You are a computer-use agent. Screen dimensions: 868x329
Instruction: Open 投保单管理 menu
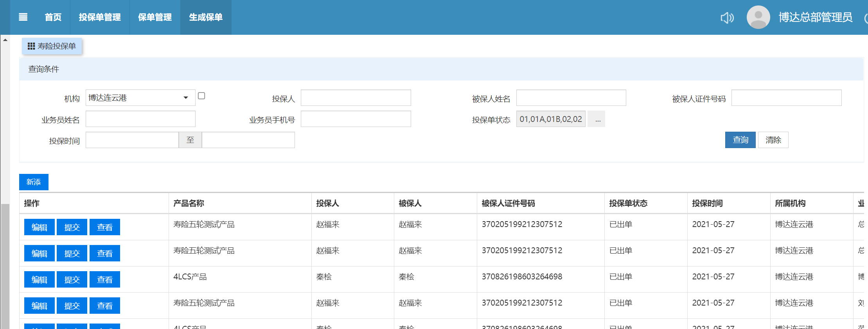pyautogui.click(x=100, y=17)
